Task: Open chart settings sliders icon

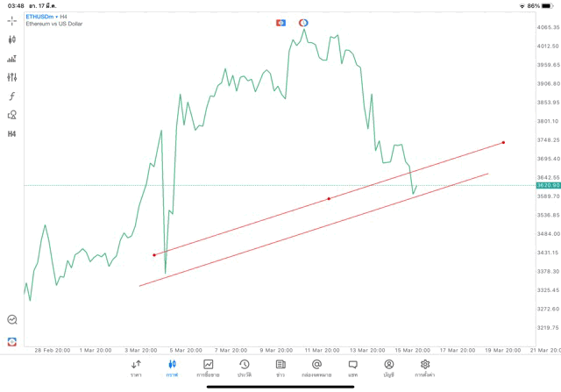Action: (x=12, y=77)
